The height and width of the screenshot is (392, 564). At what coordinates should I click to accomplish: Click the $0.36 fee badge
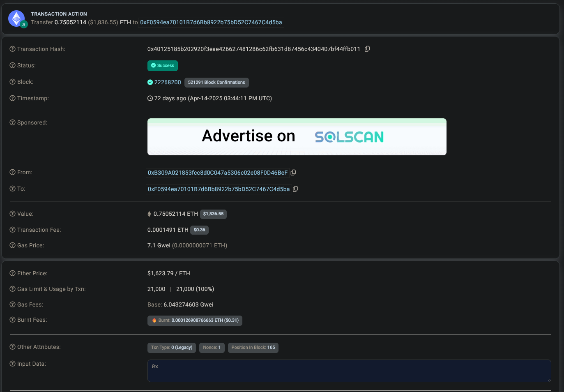tap(199, 230)
